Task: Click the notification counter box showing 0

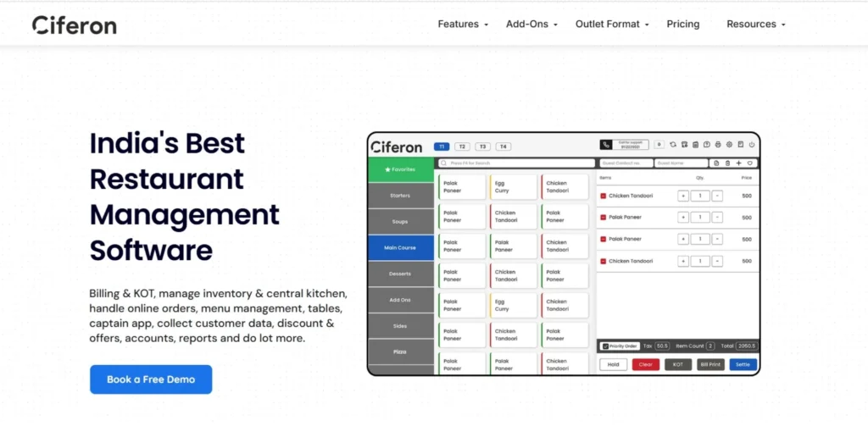Action: click(659, 145)
